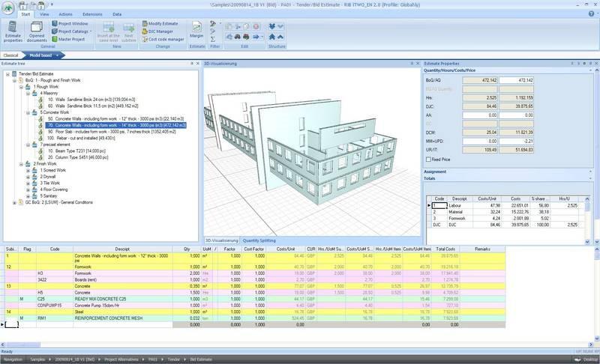Open the Margin estimate tool

196,30
